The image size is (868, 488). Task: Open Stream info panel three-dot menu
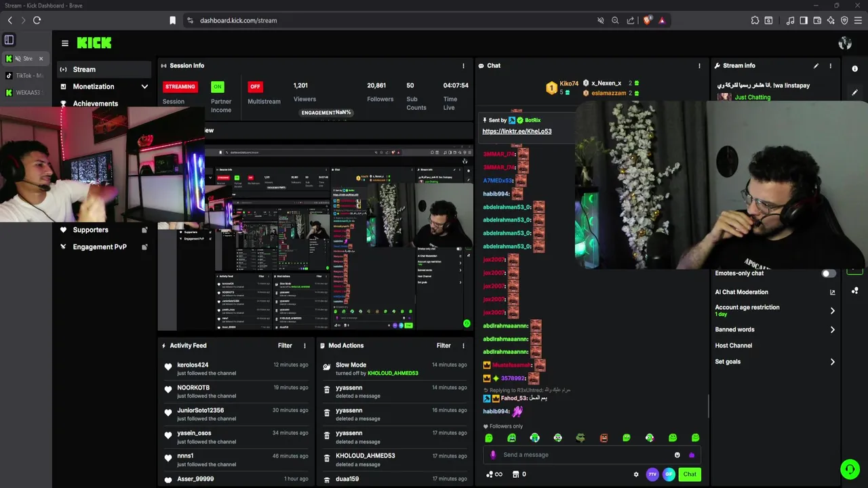pyautogui.click(x=831, y=66)
